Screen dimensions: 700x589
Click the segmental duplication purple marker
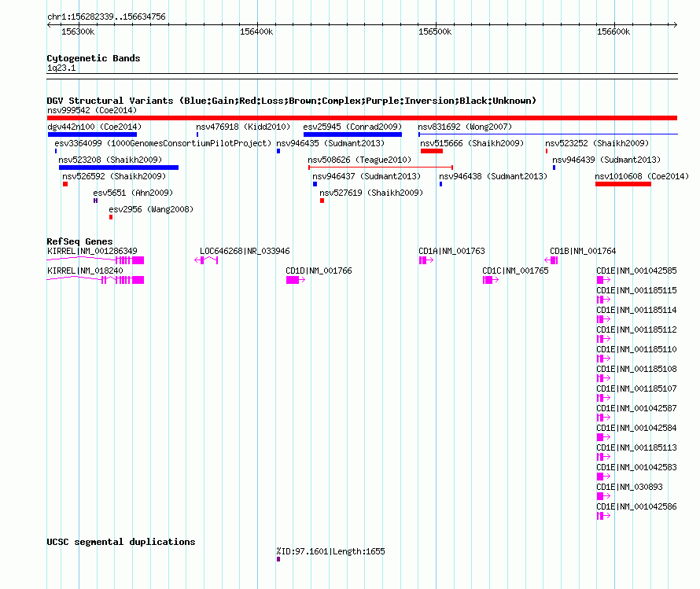(278, 559)
